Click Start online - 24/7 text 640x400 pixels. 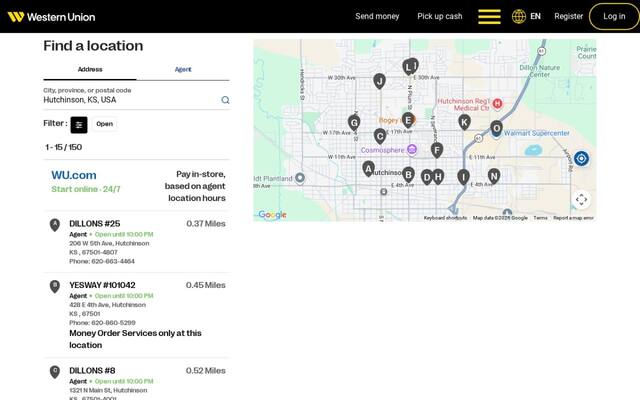pyautogui.click(x=86, y=189)
